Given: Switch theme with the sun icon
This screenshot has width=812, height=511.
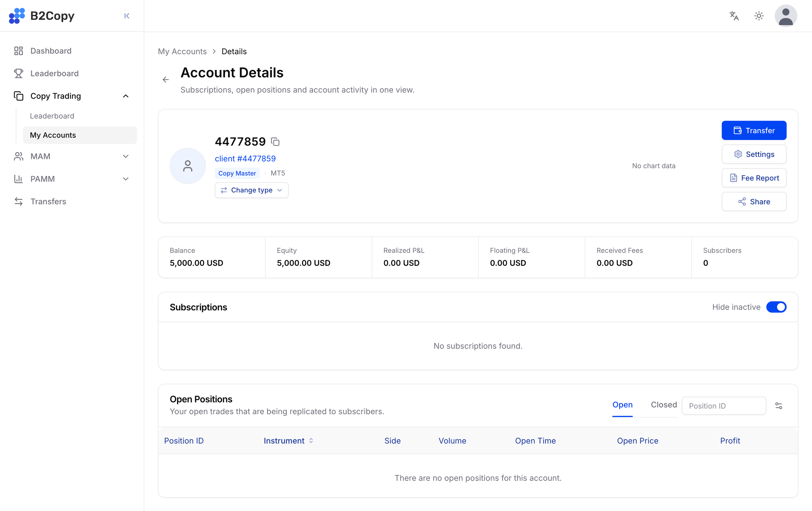Looking at the screenshot, I should pyautogui.click(x=759, y=16).
